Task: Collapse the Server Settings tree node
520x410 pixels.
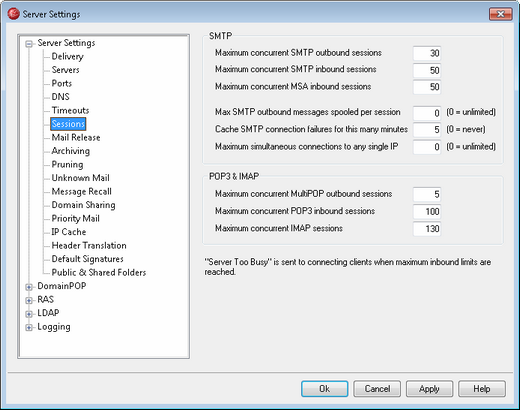Action: pos(29,44)
